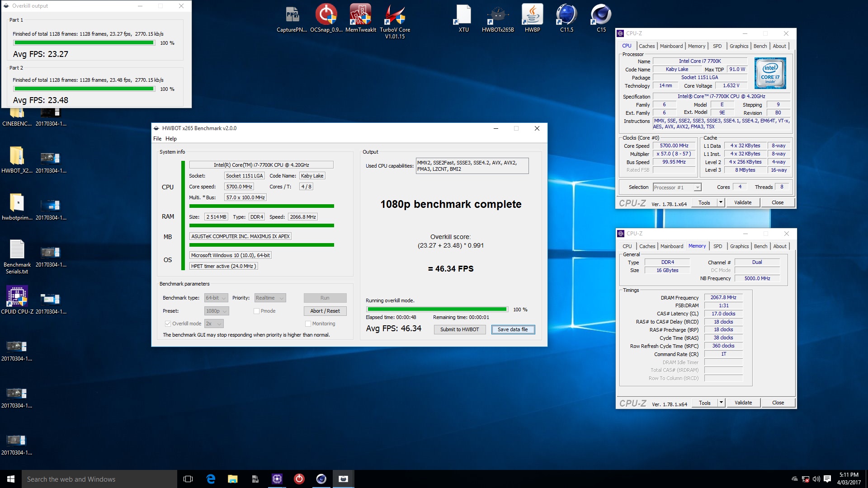Click the Part 1 progress bar in Overkill output

84,43
